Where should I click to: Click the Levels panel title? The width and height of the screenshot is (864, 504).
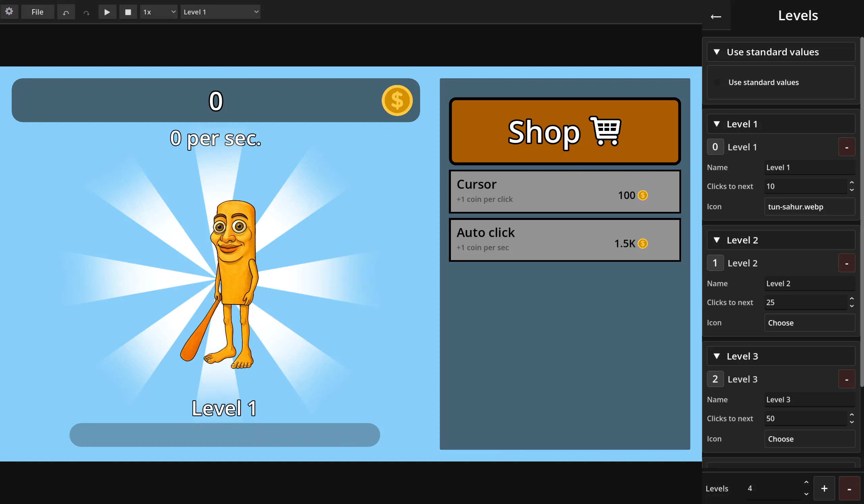click(x=798, y=16)
